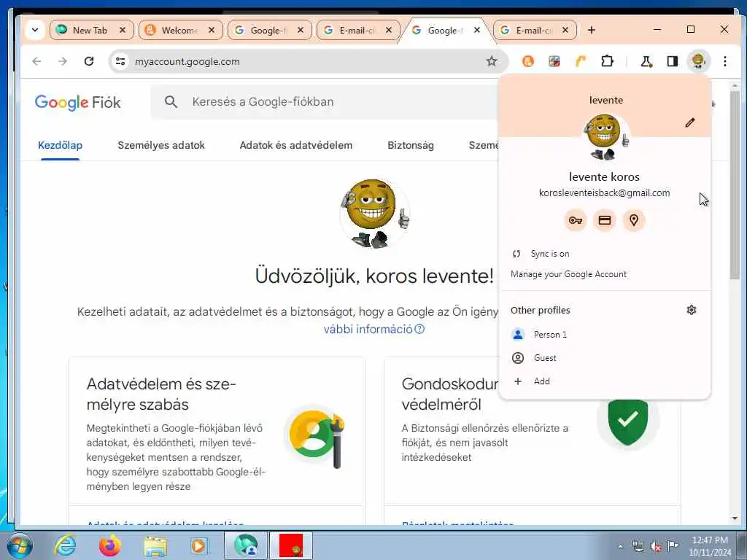Close the Welcome tab

click(x=212, y=30)
